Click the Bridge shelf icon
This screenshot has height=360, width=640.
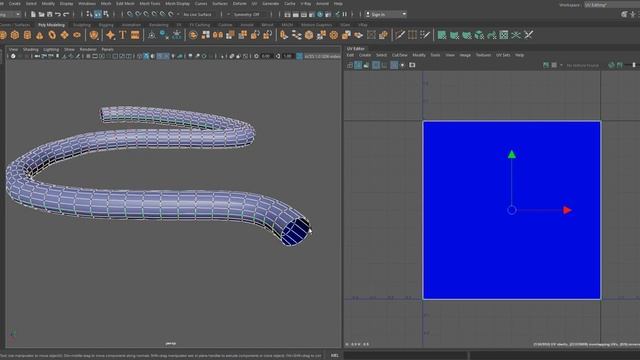(x=297, y=35)
